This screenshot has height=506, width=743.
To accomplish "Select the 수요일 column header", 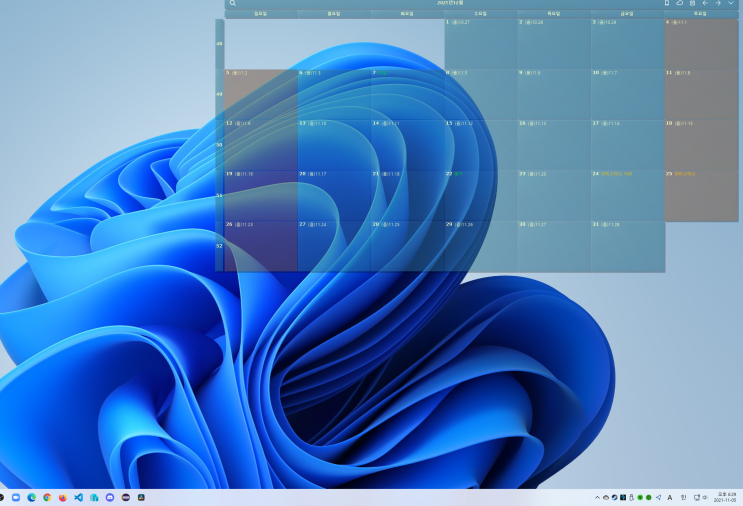I will pos(480,14).
